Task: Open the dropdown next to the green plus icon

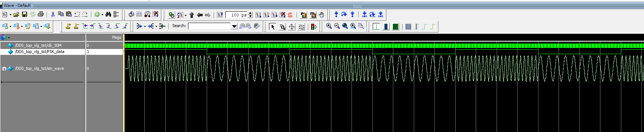Action: pos(102,15)
